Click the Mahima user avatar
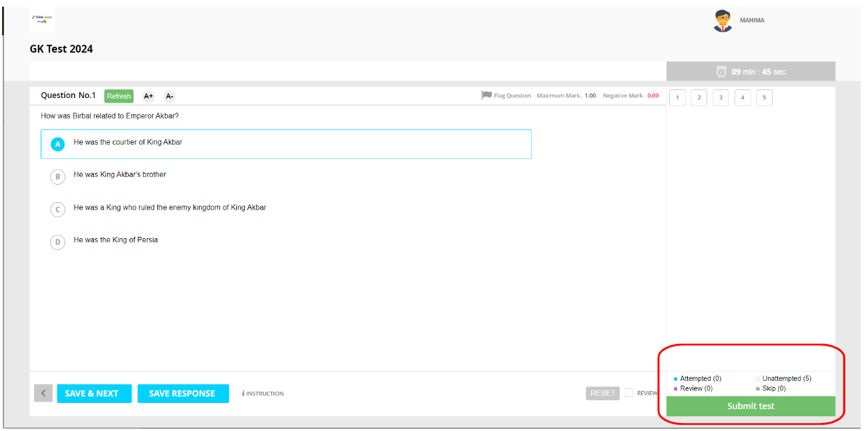The width and height of the screenshot is (868, 431). click(723, 21)
